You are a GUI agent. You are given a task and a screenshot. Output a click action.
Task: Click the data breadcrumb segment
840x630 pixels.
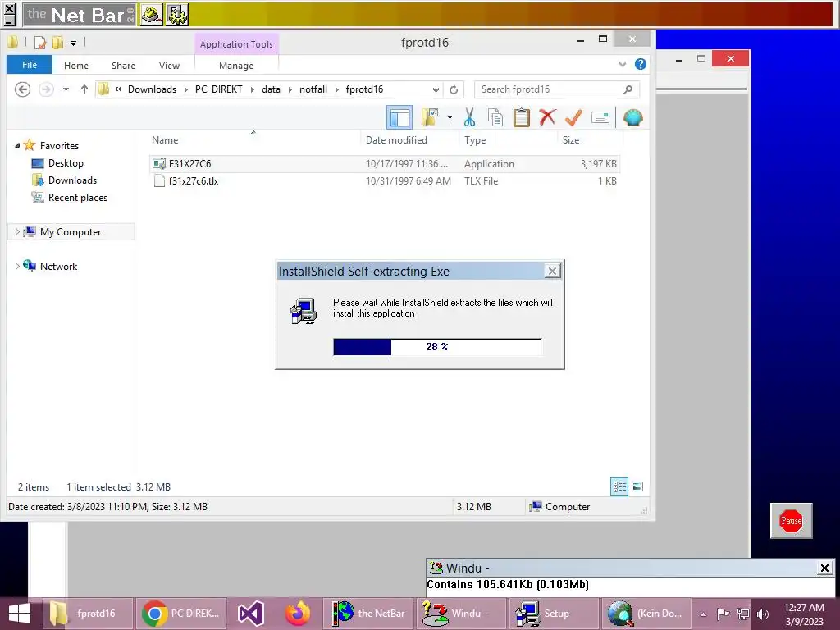[x=271, y=89]
